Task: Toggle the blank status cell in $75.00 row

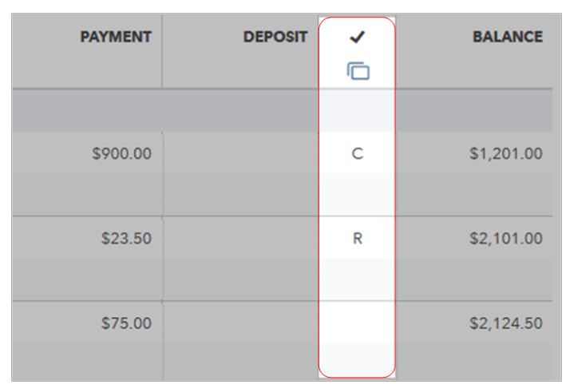Action: [357, 323]
